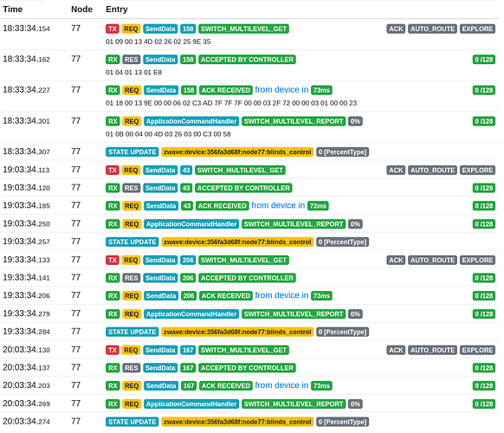Click the EXPLORE badge in the first row
The image size is (504, 433).
coord(477,29)
